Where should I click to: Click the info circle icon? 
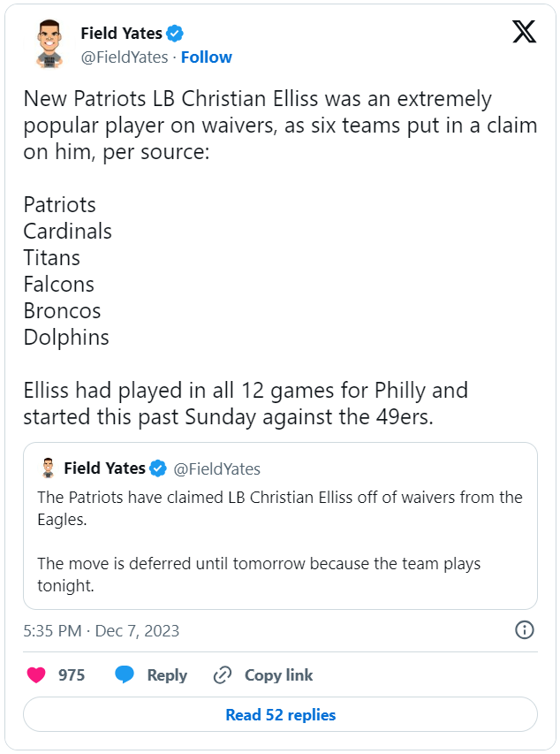click(x=524, y=630)
